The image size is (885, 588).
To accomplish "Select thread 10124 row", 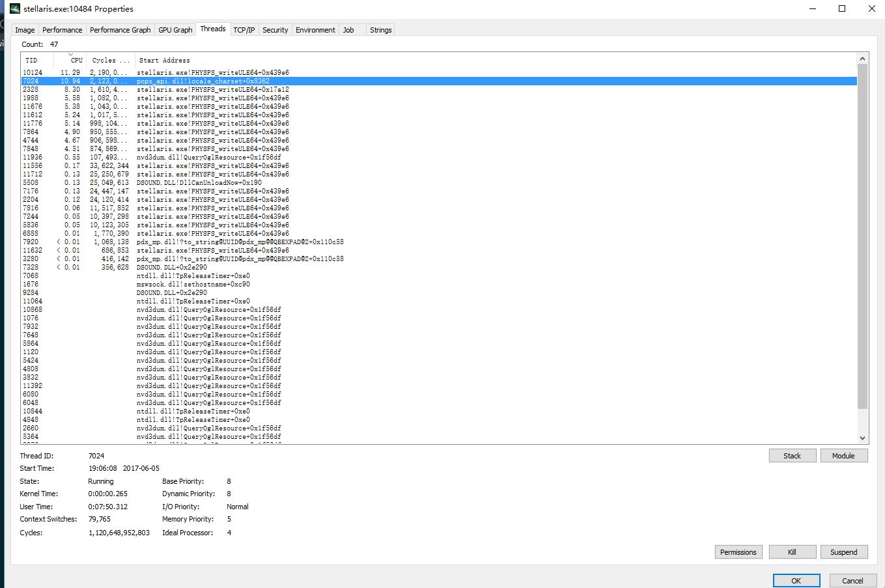I will [x=195, y=73].
